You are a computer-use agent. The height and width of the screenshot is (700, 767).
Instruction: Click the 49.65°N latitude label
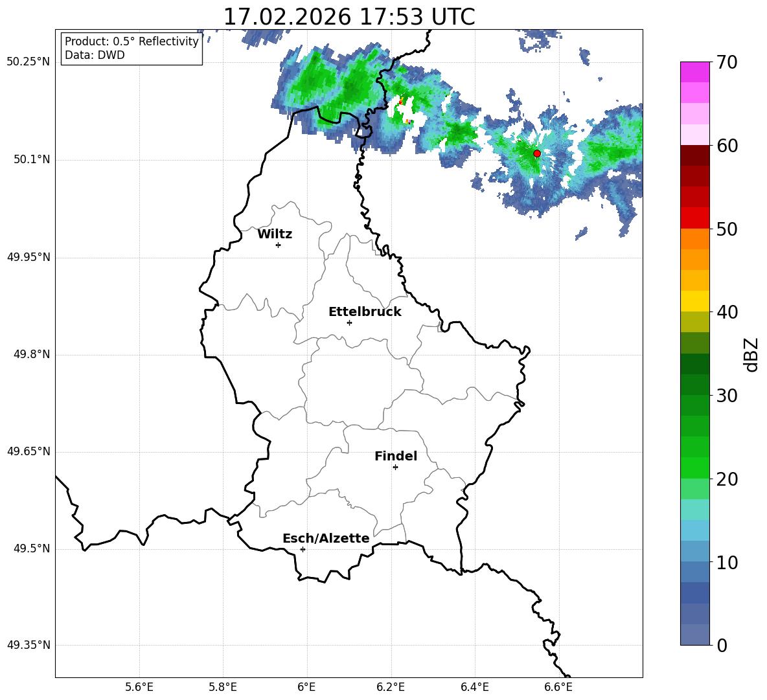click(x=28, y=451)
